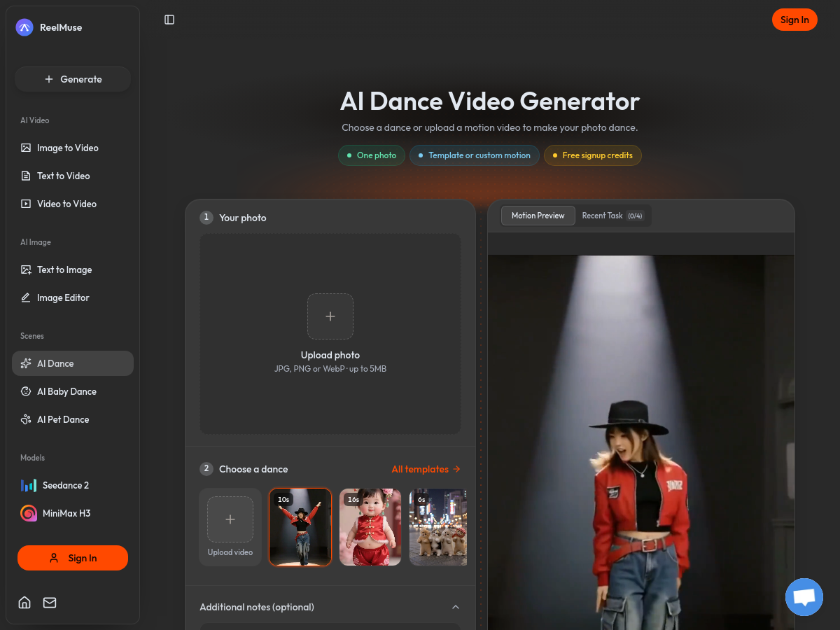Click the AI Dance sparkle icon
The width and height of the screenshot is (840, 630).
pos(26,363)
